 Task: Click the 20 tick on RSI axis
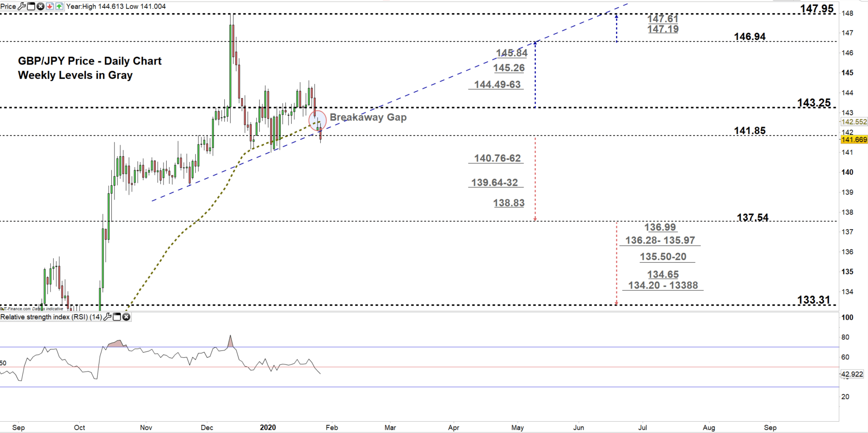[845, 397]
